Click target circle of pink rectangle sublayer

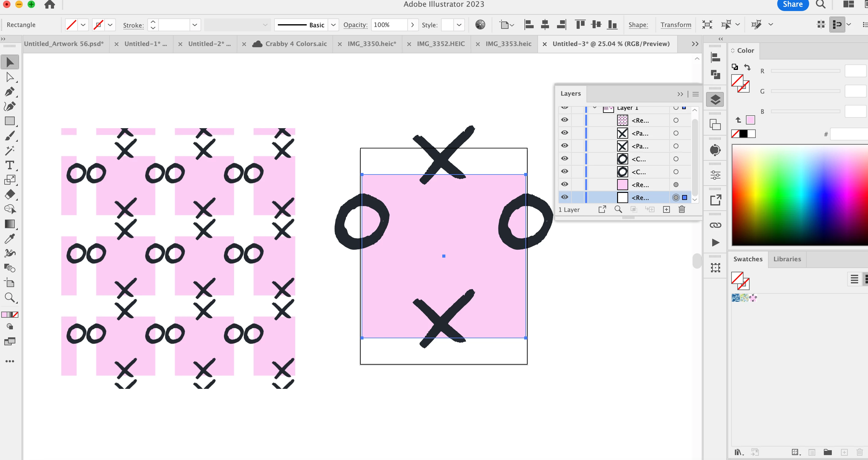coord(676,185)
